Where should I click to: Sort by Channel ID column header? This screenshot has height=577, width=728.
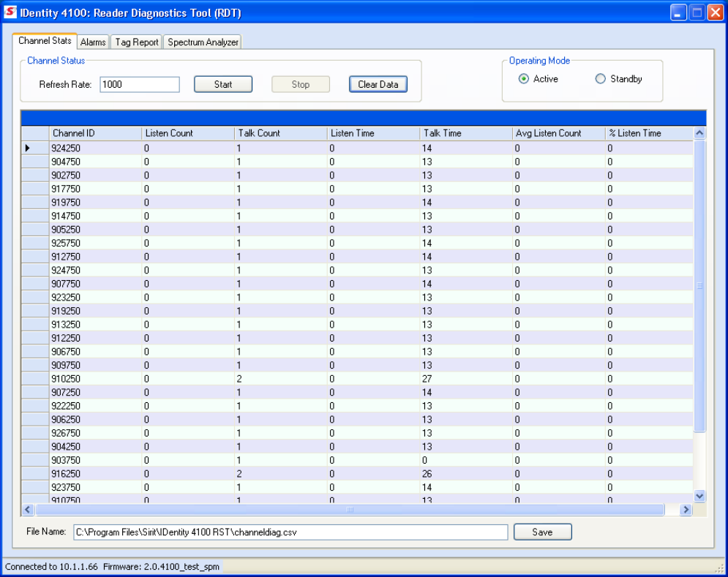[x=95, y=133]
